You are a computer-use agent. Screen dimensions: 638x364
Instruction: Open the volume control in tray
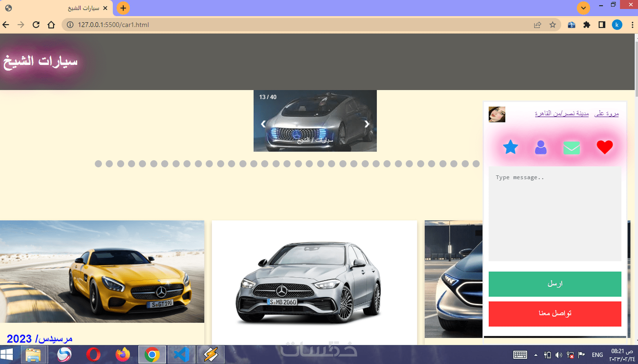[559, 355]
